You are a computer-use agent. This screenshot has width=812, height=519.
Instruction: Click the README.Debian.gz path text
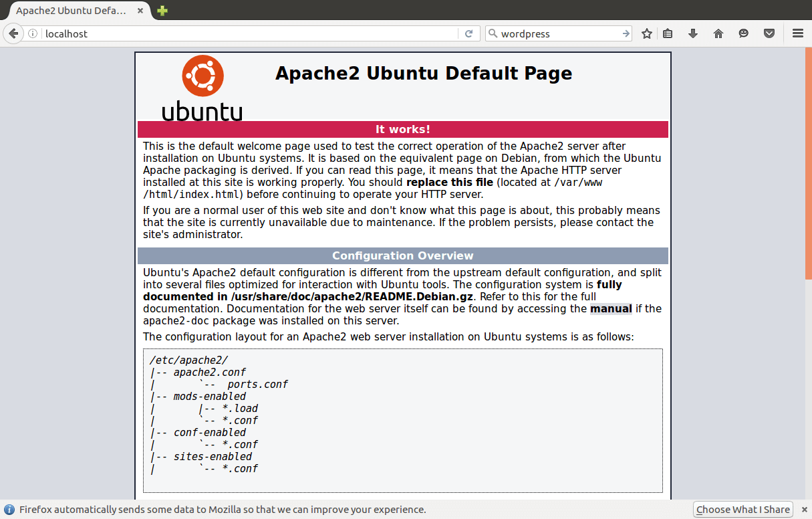[x=352, y=297]
